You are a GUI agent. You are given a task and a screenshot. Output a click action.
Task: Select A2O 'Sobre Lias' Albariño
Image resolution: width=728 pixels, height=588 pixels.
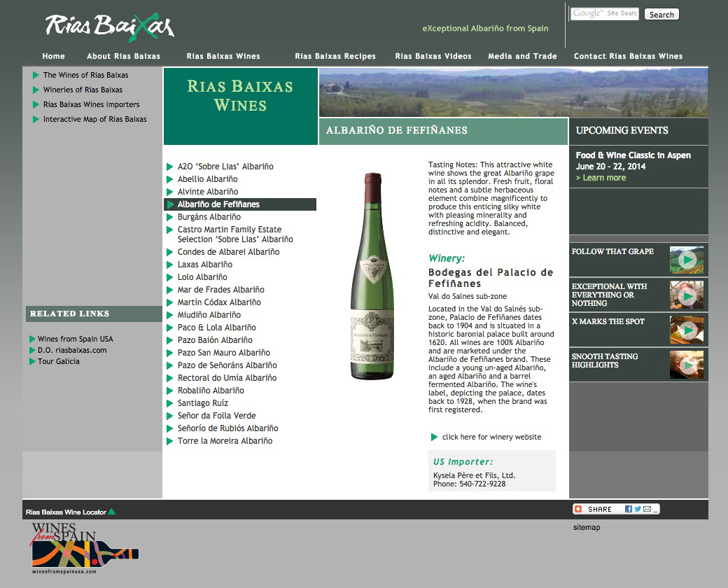225,167
